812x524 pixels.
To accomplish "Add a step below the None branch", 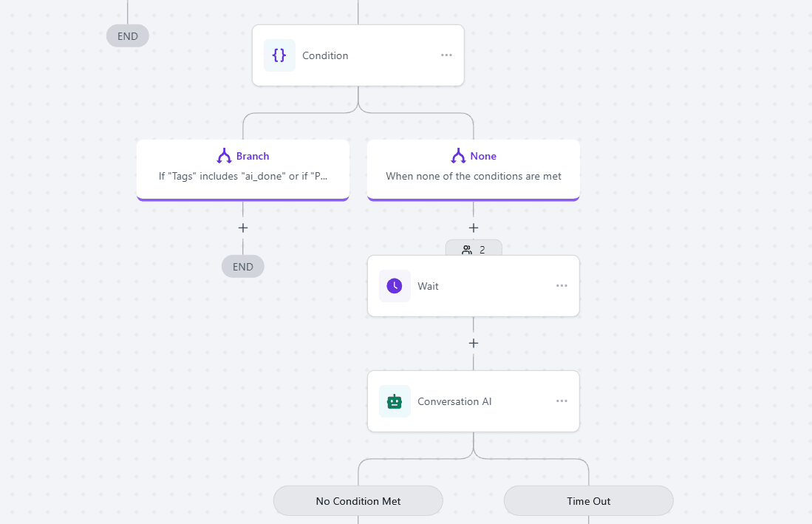I will (474, 228).
